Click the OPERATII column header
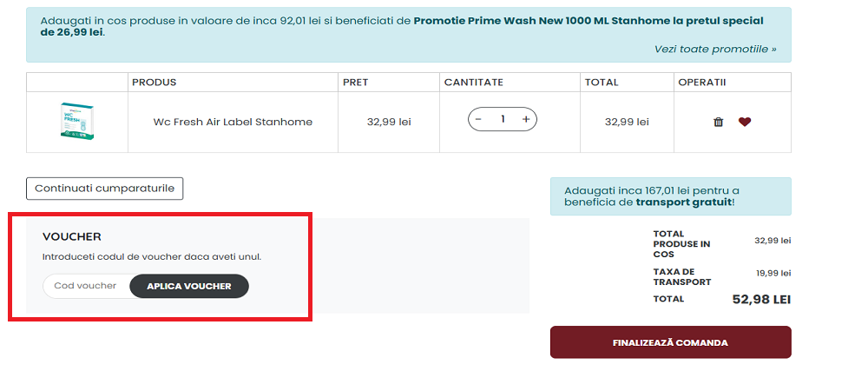 (x=700, y=83)
